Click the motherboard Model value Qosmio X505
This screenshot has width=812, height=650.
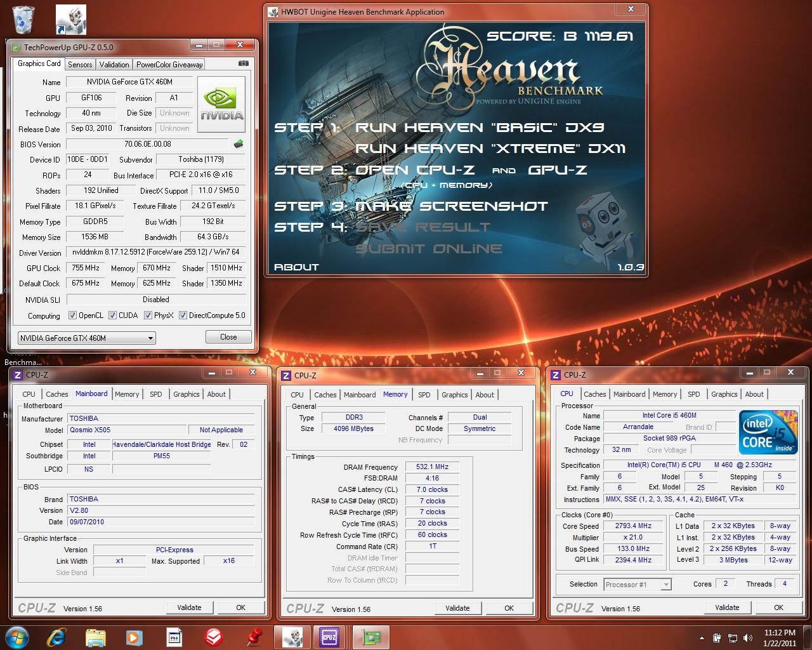coord(127,430)
